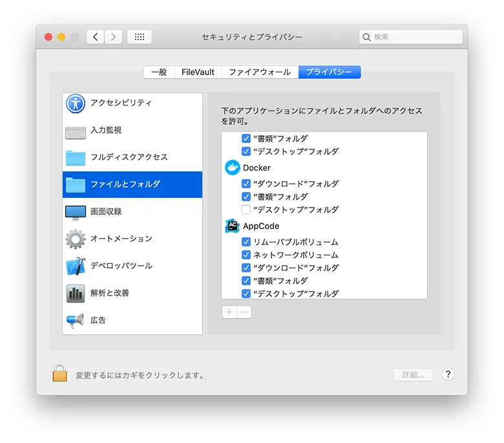
Task: Toggle Docker "ダウンロード"フォルダ checkbox
Action: click(x=246, y=184)
